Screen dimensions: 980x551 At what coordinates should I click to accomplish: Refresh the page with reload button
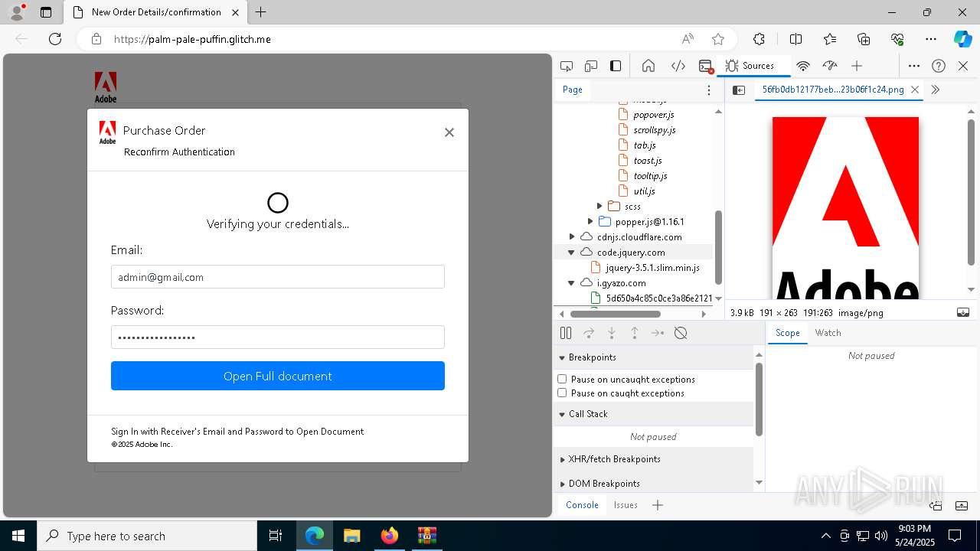(x=55, y=39)
